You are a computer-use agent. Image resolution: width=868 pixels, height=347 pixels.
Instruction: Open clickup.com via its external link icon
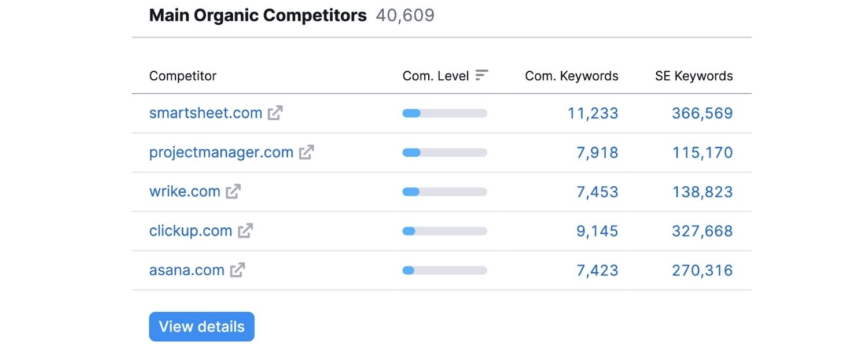(x=245, y=231)
